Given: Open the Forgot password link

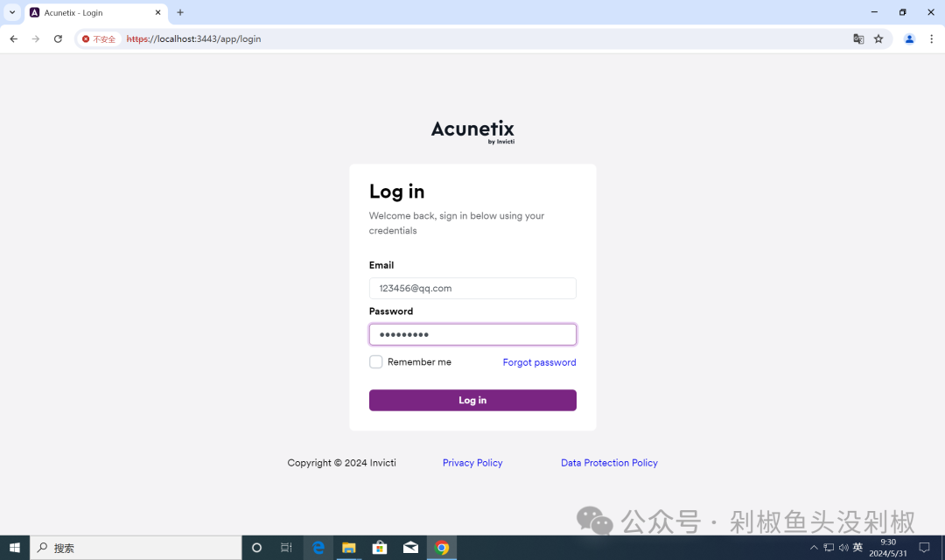Looking at the screenshot, I should click(539, 362).
